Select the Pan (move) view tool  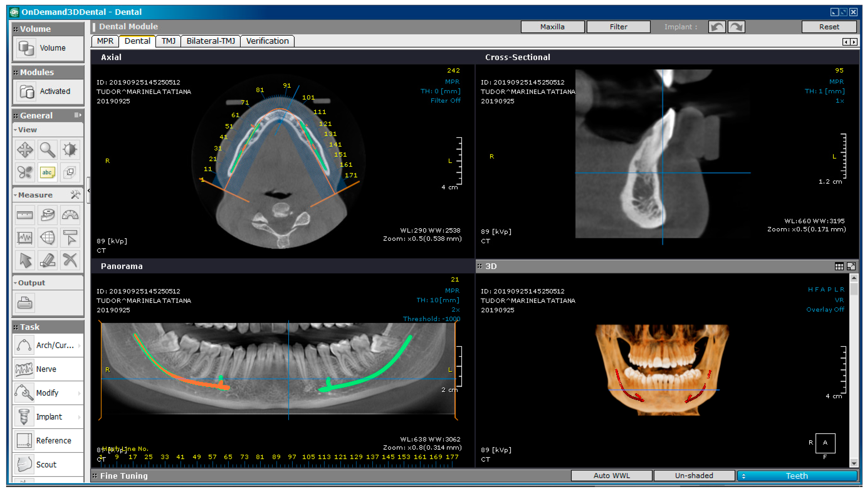25,149
